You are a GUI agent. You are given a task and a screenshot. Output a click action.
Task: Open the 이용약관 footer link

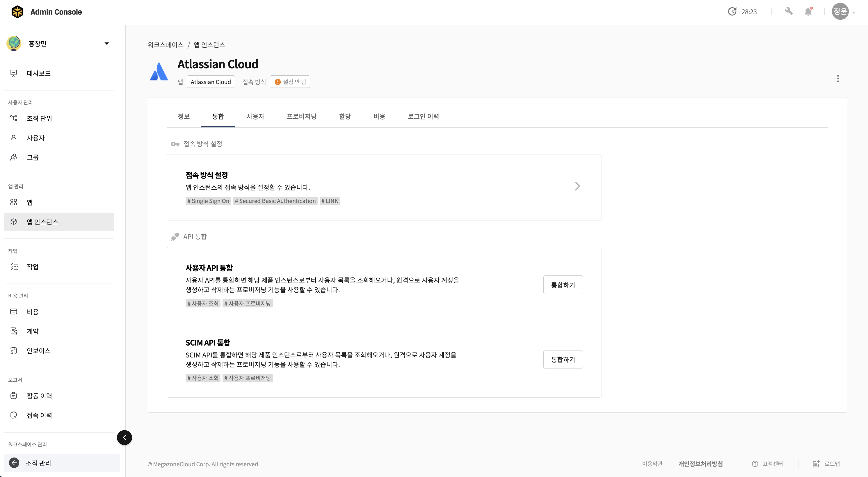(x=652, y=464)
